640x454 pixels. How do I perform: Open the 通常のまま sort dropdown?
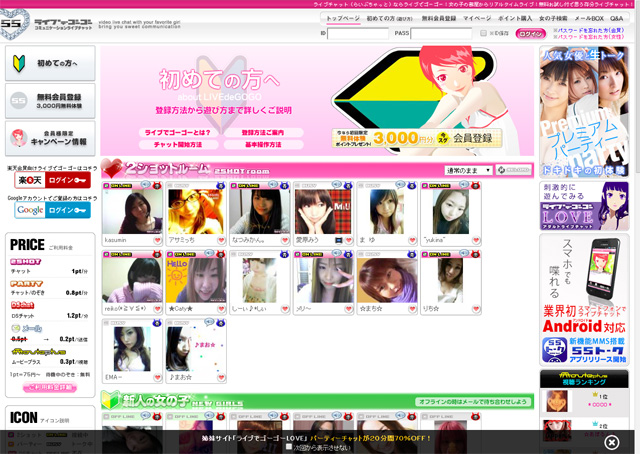tap(468, 170)
